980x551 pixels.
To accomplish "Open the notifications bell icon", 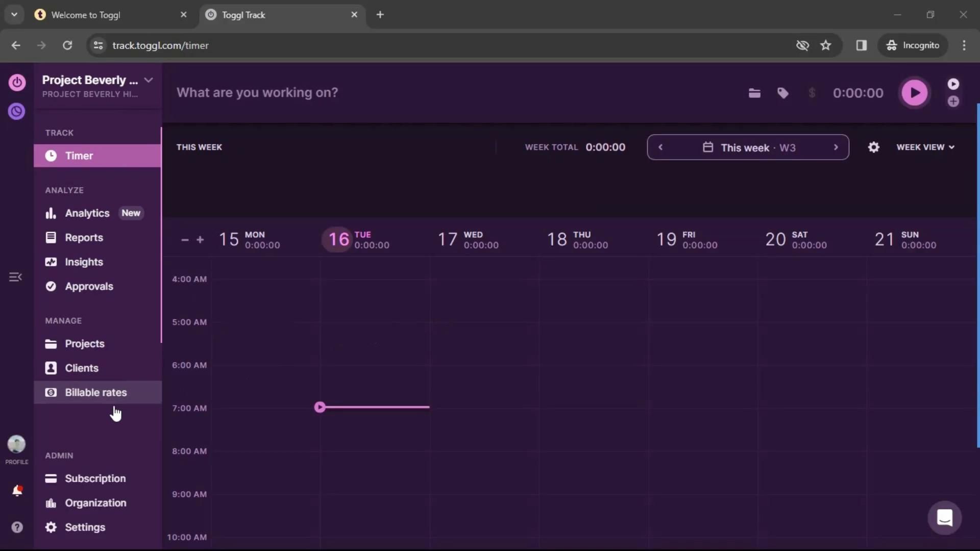I will pos(17,491).
